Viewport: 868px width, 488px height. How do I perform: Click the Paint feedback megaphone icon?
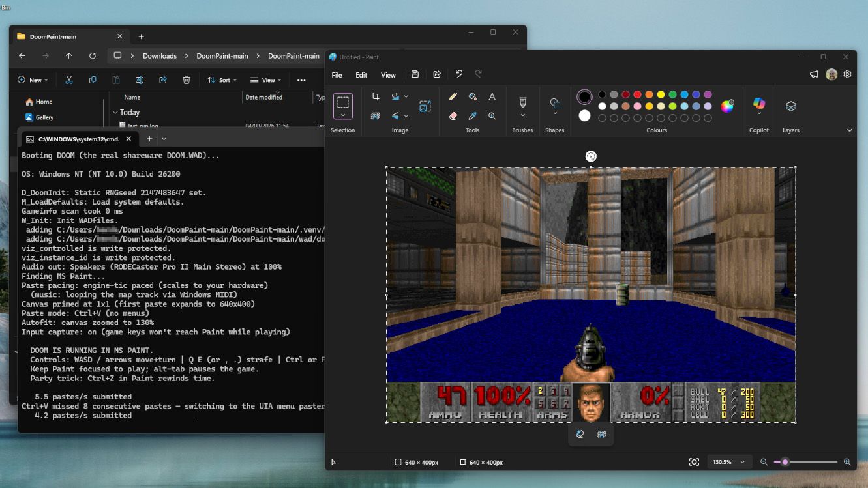point(814,74)
